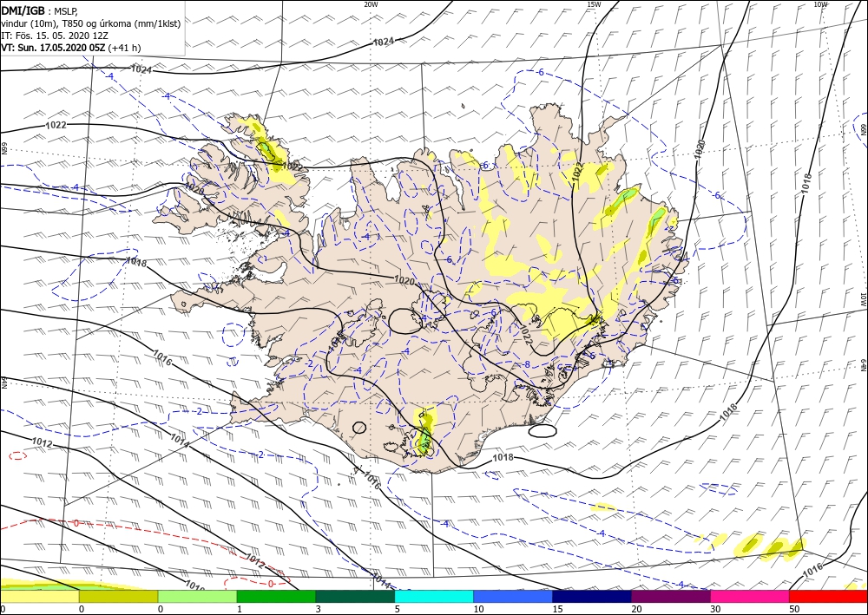Select the dark teal 3 mm legend swatch
868x615 pixels.
[355, 597]
